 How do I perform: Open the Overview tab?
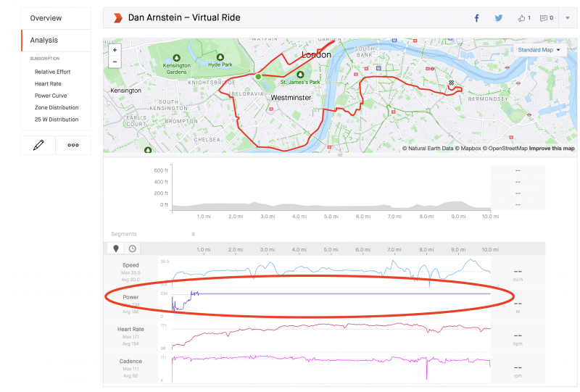46,18
